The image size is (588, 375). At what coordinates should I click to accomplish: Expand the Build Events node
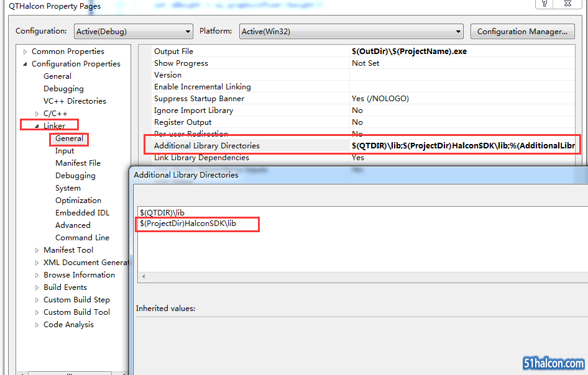click(x=37, y=287)
